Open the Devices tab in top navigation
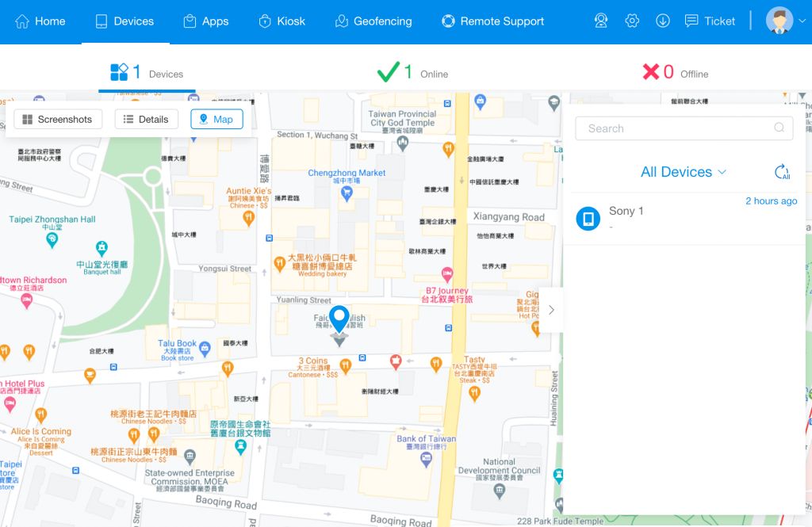Viewport: 812px width, 527px height. point(124,21)
